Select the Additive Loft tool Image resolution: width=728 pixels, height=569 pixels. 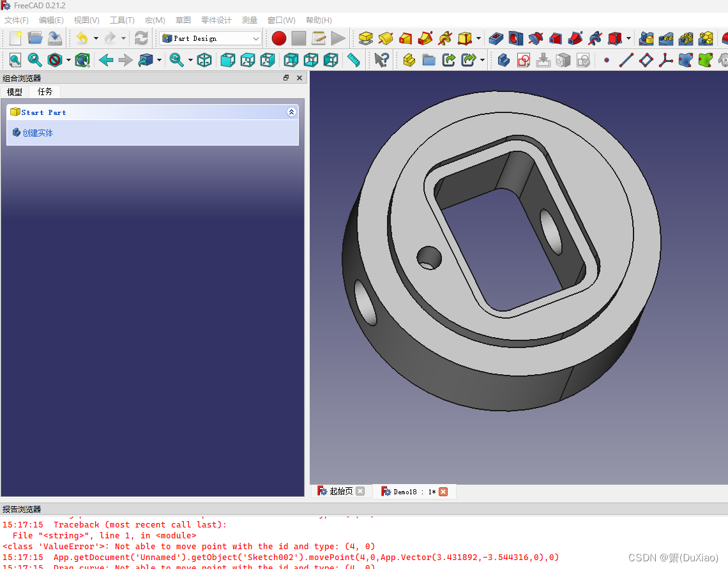(406, 38)
